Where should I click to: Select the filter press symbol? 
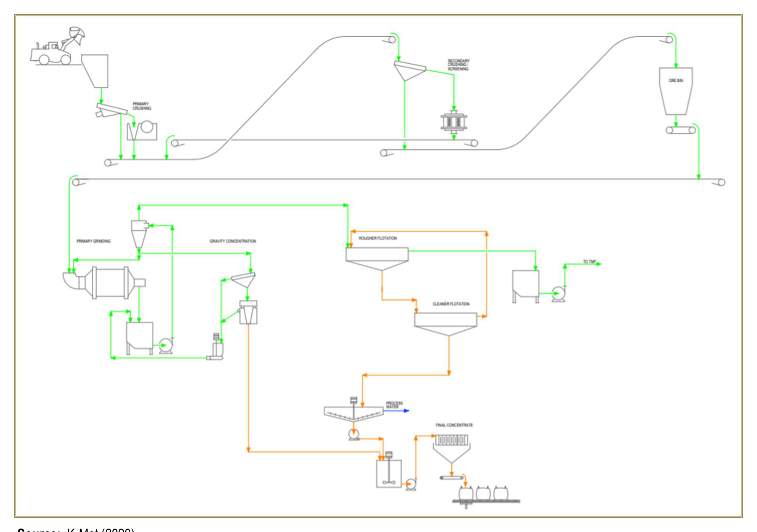click(x=452, y=449)
